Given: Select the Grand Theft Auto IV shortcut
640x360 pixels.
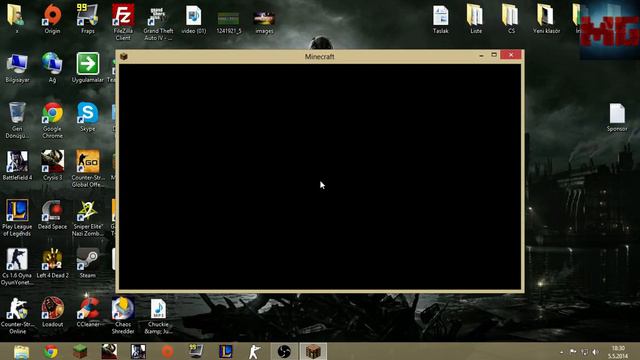Looking at the screenshot, I should 158,22.
